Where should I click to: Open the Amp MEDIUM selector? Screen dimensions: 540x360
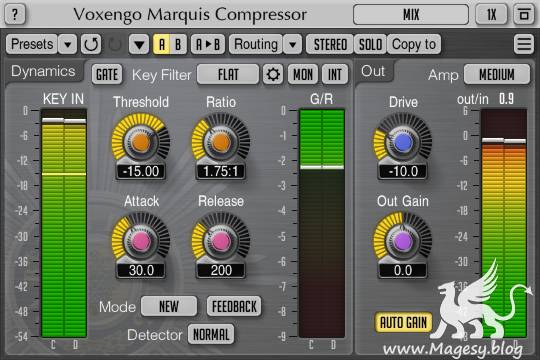[497, 74]
